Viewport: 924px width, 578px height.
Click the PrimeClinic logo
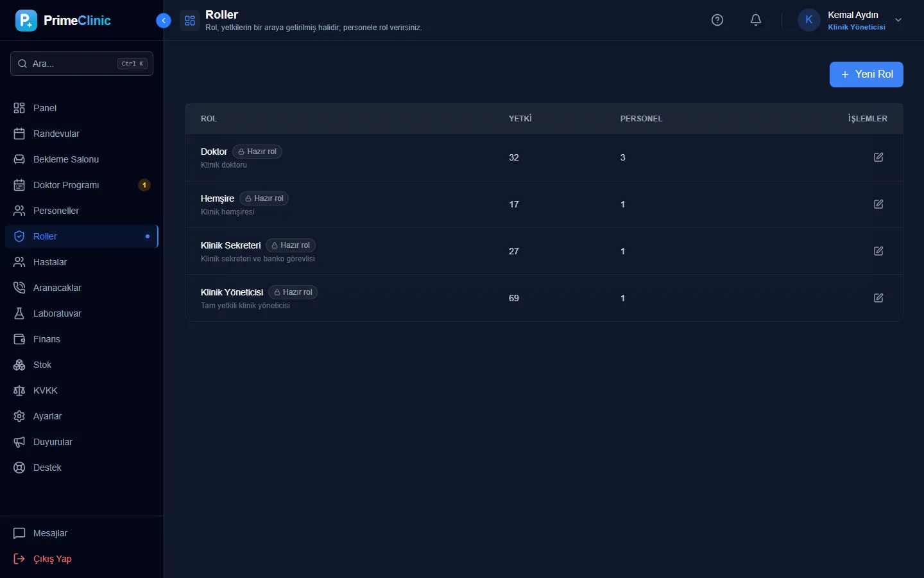coord(63,21)
